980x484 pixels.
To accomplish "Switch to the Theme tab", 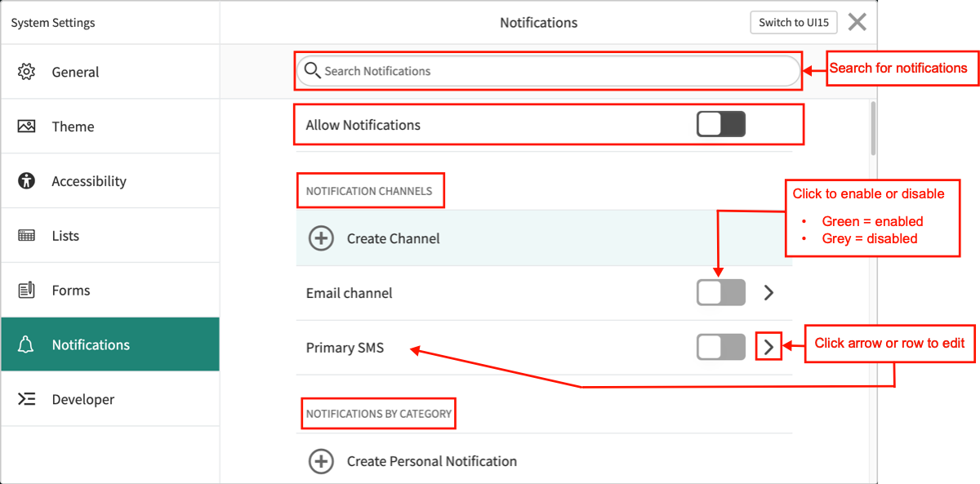I will point(110,127).
